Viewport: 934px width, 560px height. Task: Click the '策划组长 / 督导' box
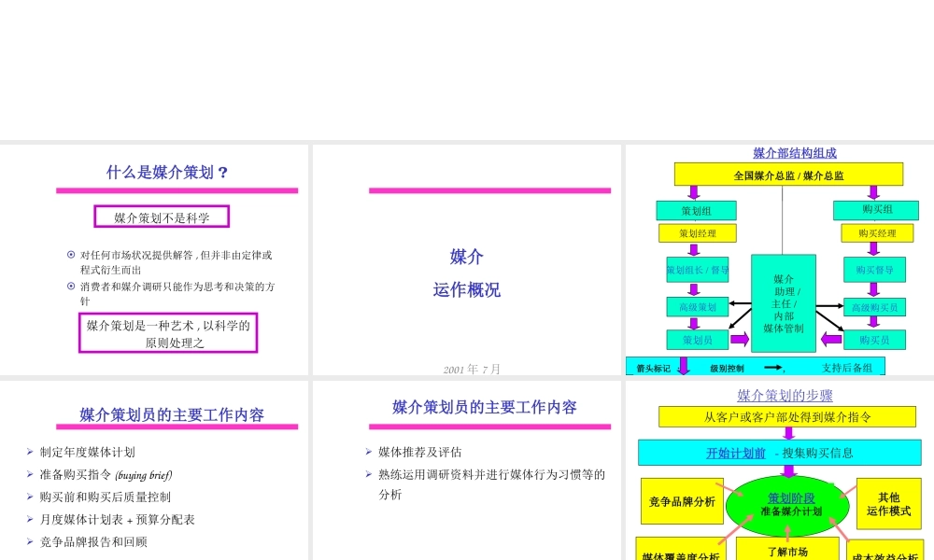(x=698, y=270)
